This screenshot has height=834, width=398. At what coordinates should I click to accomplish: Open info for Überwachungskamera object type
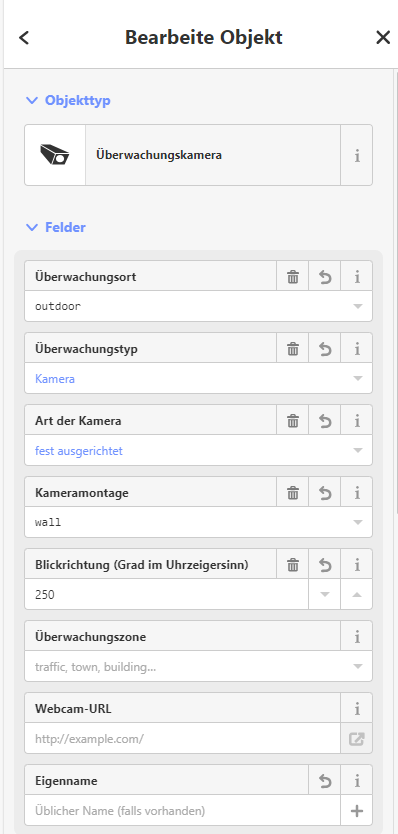[356, 155]
